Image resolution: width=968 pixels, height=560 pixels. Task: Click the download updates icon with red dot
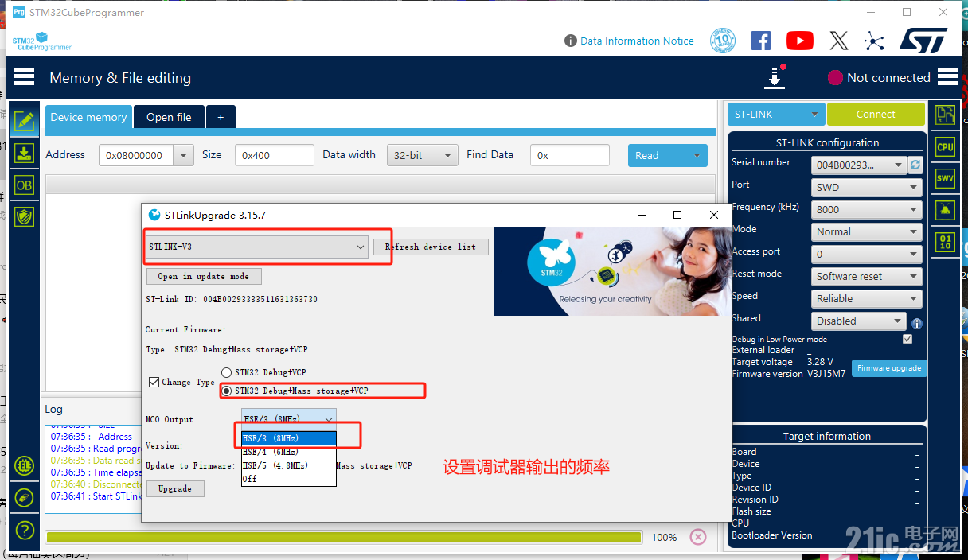[x=775, y=77]
